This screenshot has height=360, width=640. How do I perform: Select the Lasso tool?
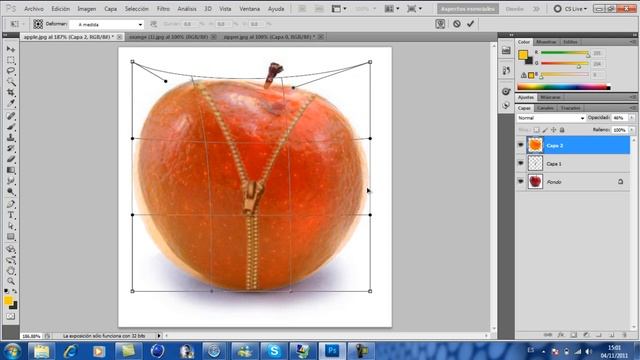[11, 71]
